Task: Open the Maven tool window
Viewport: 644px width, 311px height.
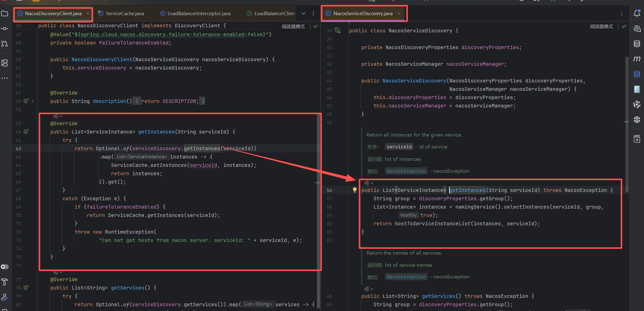Action: (637, 59)
